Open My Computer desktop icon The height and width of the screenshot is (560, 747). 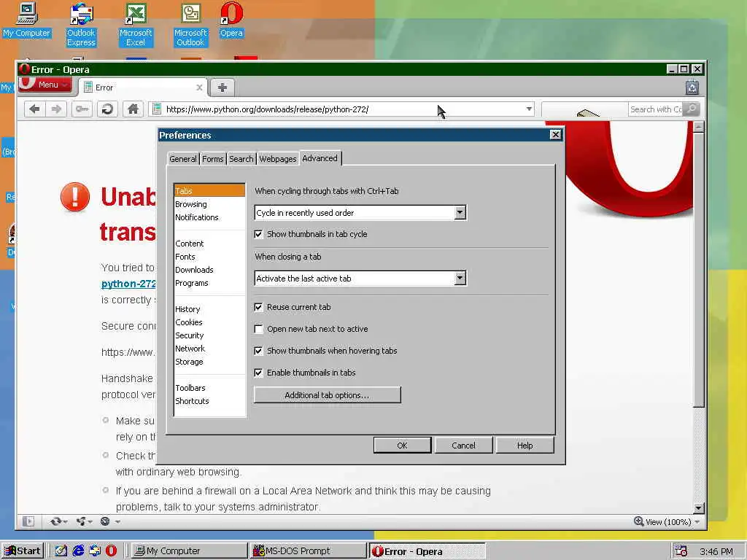pyautogui.click(x=27, y=20)
